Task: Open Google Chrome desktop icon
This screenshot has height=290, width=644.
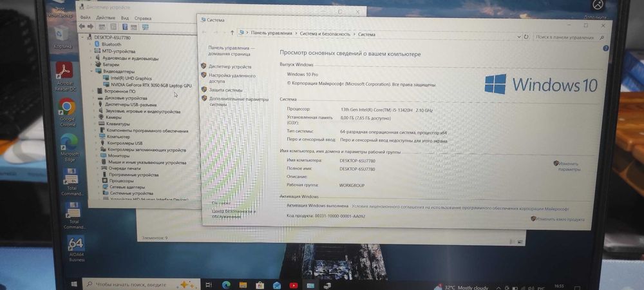Action: pyautogui.click(x=67, y=112)
